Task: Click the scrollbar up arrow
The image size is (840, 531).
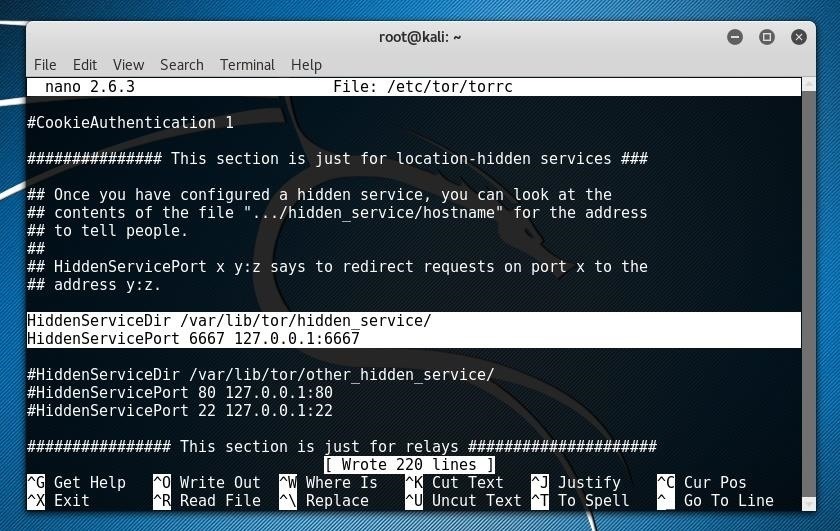Action: tap(809, 84)
